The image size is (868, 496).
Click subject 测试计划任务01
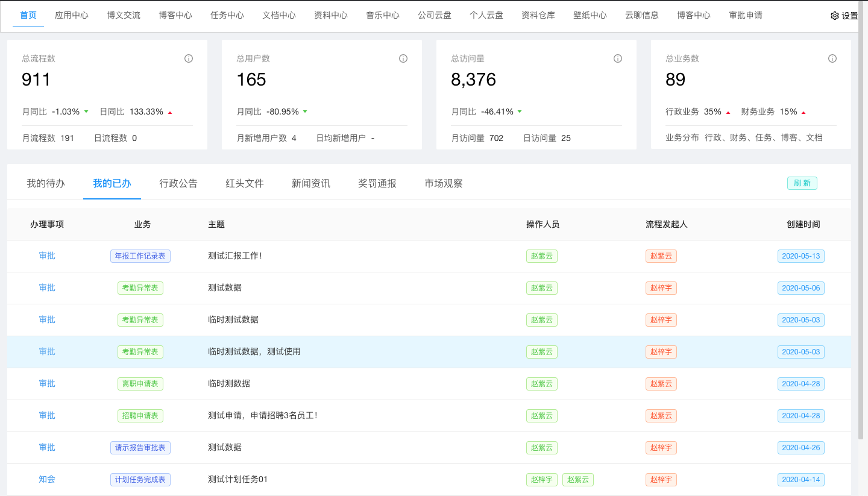click(x=237, y=479)
